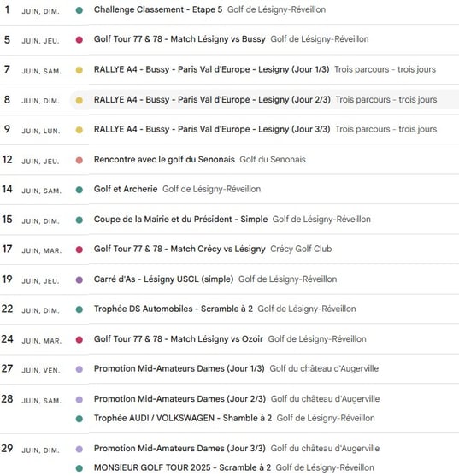Select the 29 Juin, Dim. date label
Image resolution: width=459 pixels, height=476 pixels.
(31, 449)
